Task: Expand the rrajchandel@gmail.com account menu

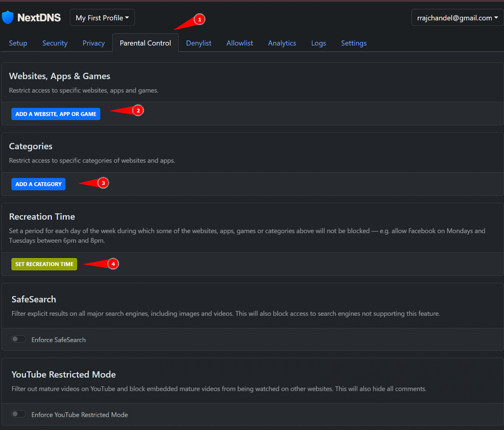Action: point(457,18)
